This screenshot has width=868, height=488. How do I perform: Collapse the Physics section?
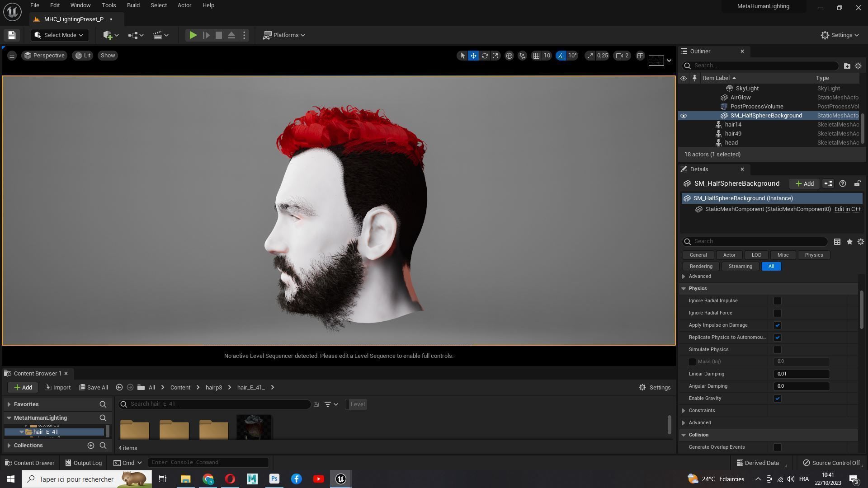point(684,288)
